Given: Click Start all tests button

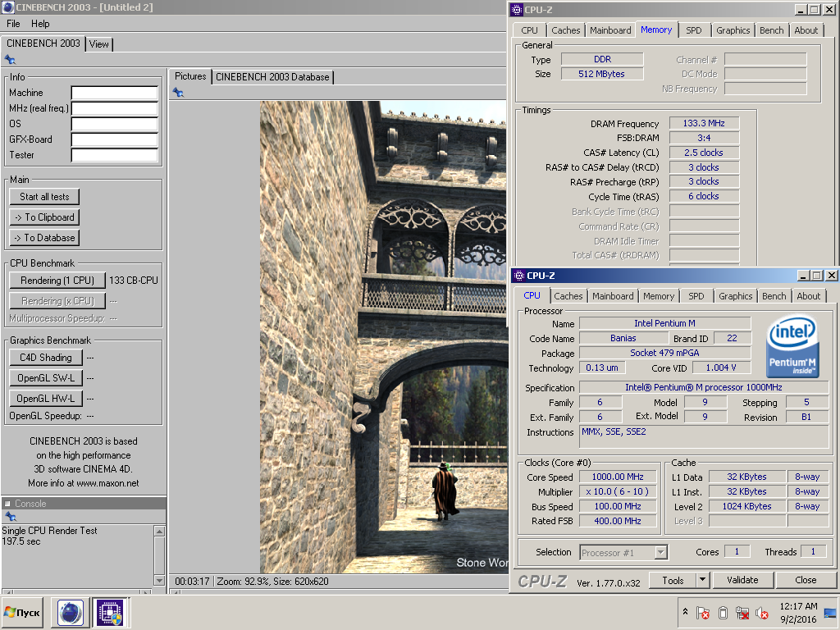Looking at the screenshot, I should coord(44,197).
